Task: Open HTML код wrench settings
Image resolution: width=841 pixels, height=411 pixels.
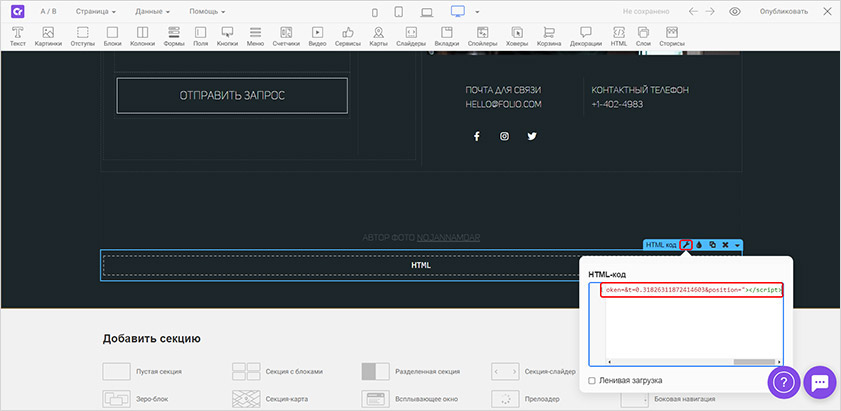Action: pos(686,245)
